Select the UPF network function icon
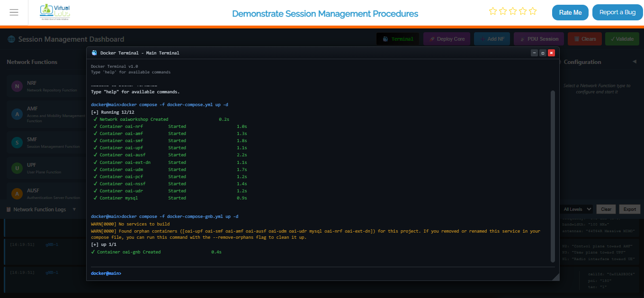644x298 pixels. 17,168
